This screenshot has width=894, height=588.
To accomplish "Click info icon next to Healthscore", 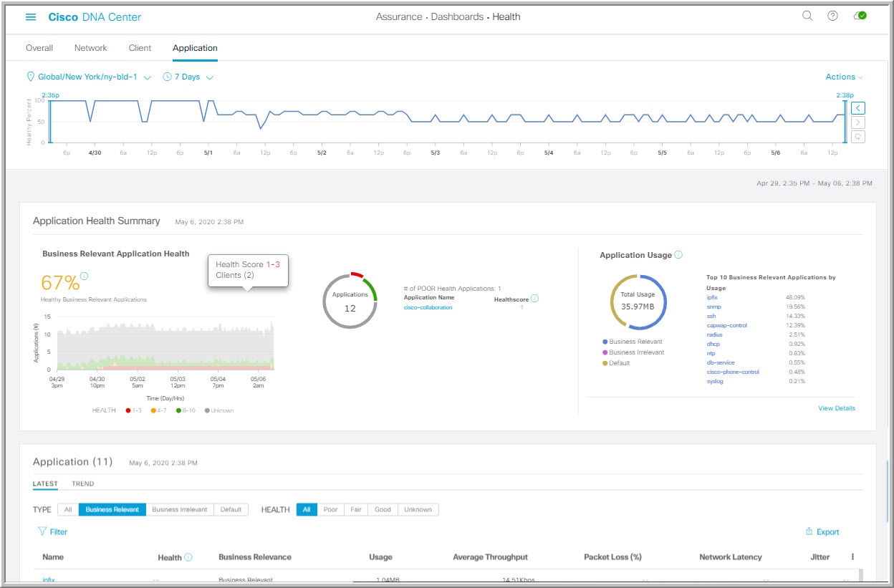I will tap(534, 299).
